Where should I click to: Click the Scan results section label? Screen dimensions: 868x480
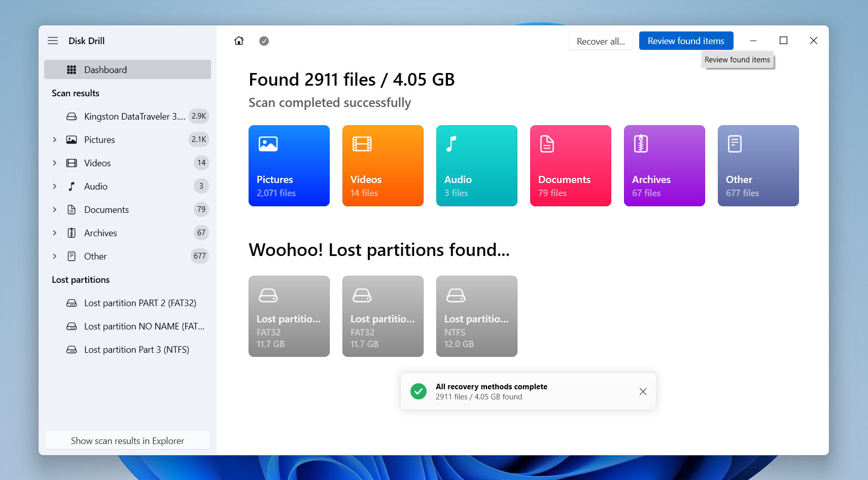tap(76, 93)
